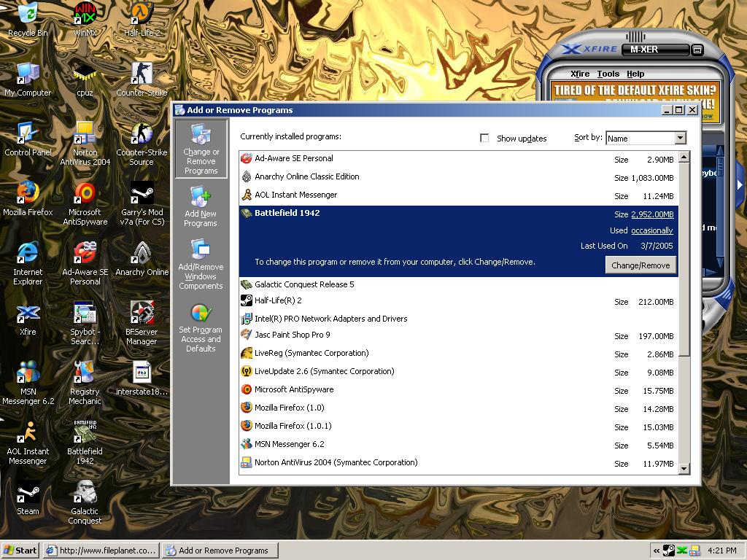Select the cpuz desktop icon

[x=85, y=79]
